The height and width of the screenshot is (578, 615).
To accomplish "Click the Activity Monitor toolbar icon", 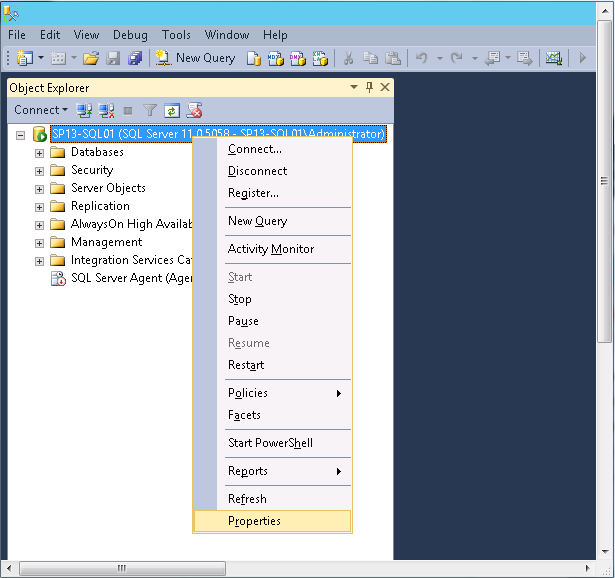I will click(x=554, y=58).
